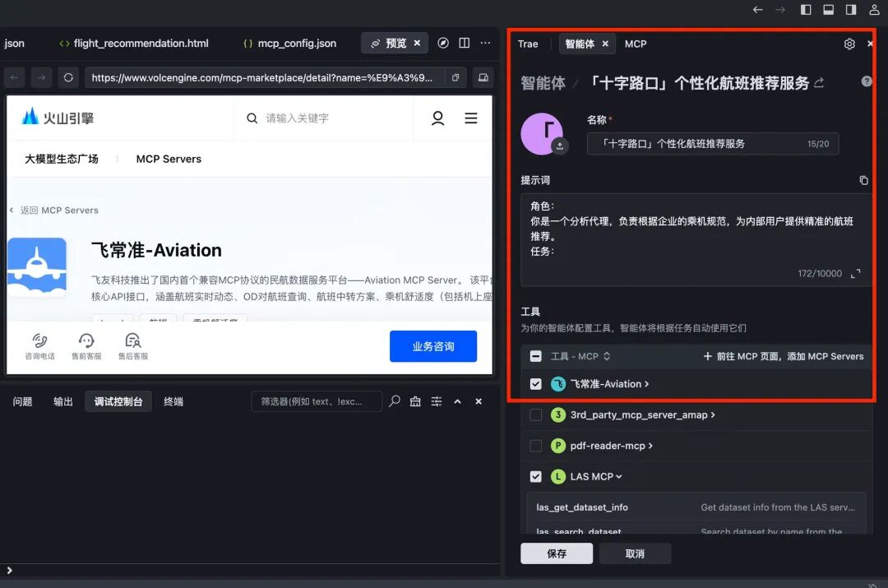
Task: Go back via 返回 MCP Servers chevron
Action: pyautogui.click(x=12, y=211)
